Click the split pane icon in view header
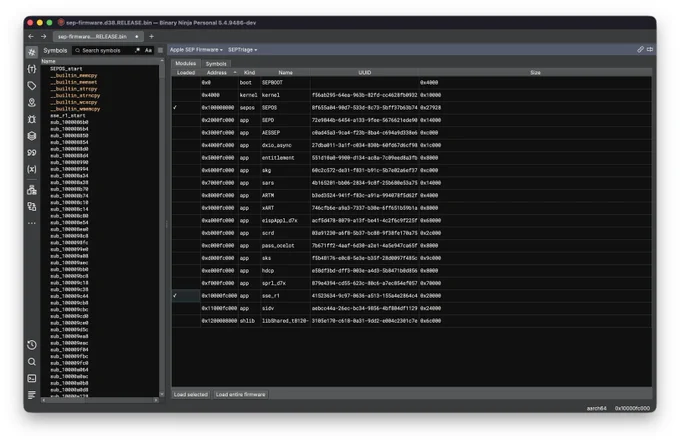Image resolution: width=680 pixels, height=444 pixels. click(x=650, y=49)
